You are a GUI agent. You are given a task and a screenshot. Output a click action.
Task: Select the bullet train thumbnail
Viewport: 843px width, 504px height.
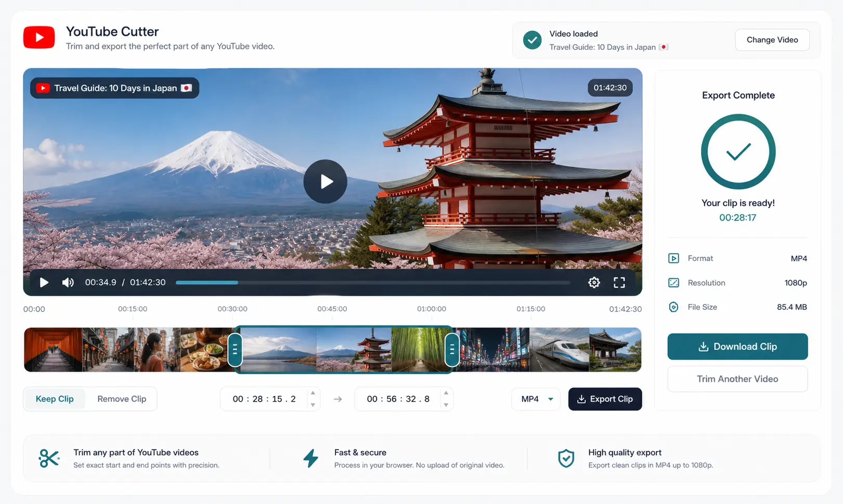tap(559, 350)
